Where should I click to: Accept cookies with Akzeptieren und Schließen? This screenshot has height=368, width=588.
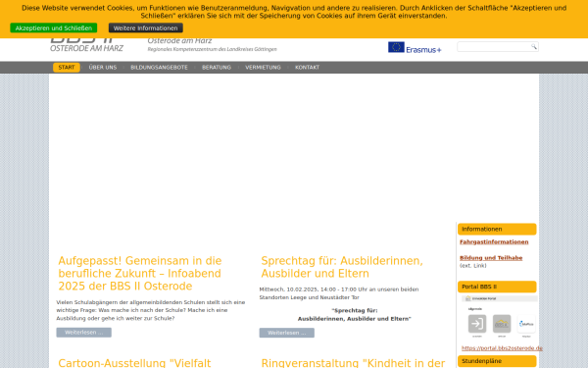coord(54,27)
